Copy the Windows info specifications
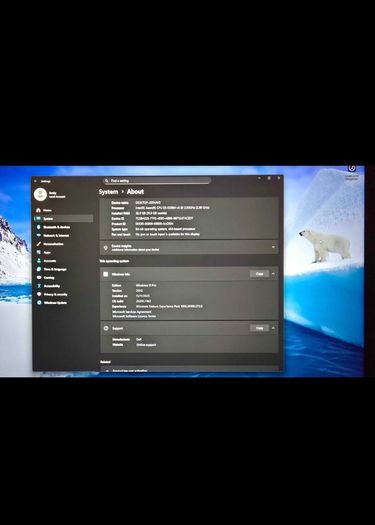 259,274
